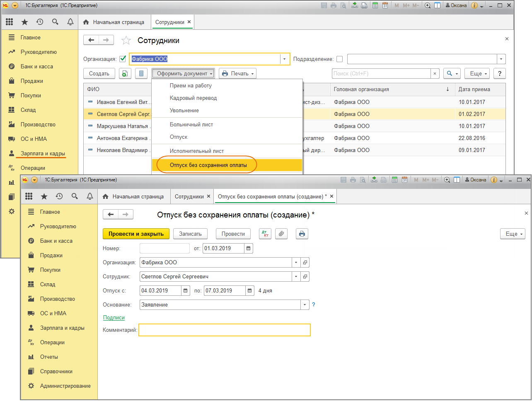Open the sections menu grid icon in front window
Screen dimensions: 532x401
(29, 196)
